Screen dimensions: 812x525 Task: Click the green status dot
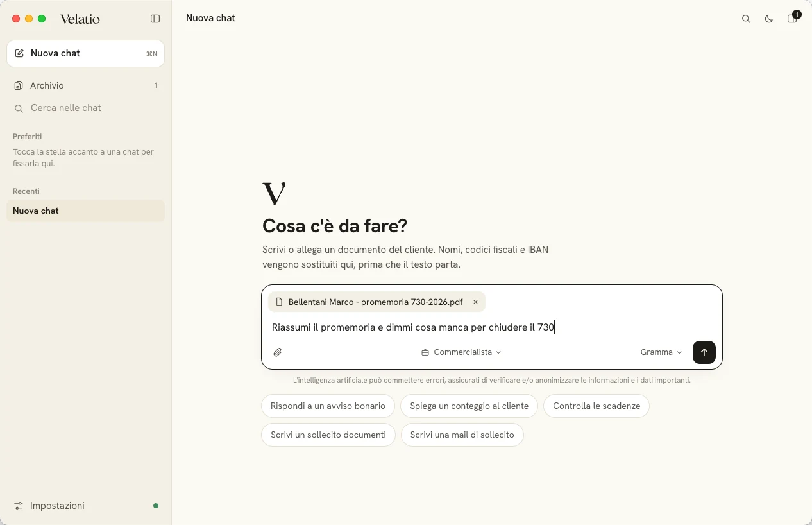(x=156, y=506)
